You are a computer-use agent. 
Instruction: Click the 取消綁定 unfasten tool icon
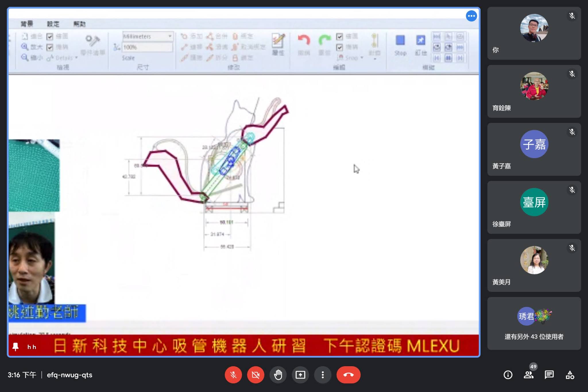pyautogui.click(x=235, y=47)
